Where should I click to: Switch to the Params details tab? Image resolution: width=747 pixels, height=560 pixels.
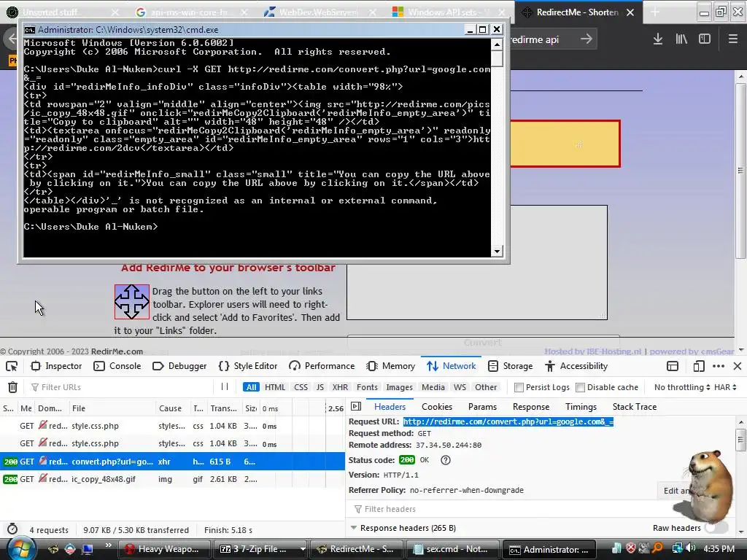pyautogui.click(x=482, y=407)
